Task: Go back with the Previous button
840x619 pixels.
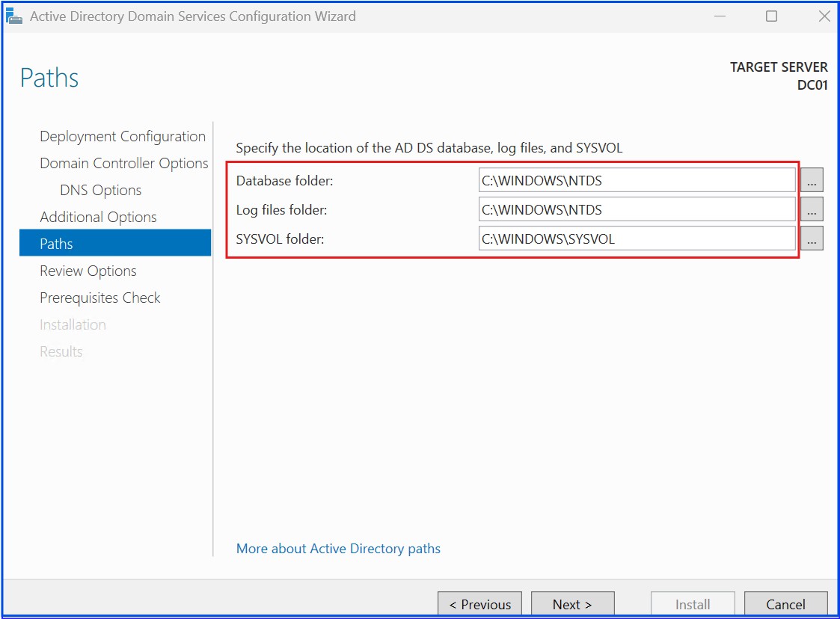Action: [479, 604]
